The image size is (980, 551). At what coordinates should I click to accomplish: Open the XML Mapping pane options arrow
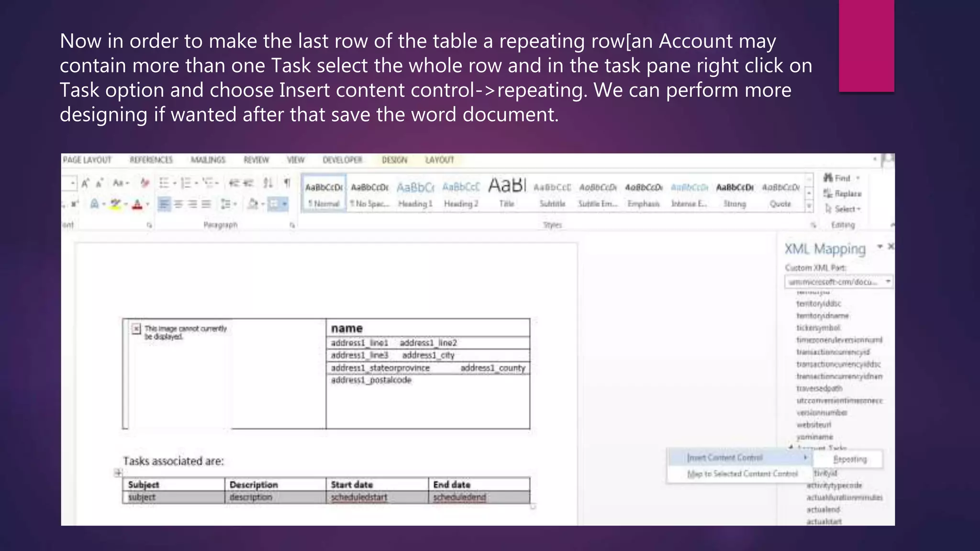[880, 247]
